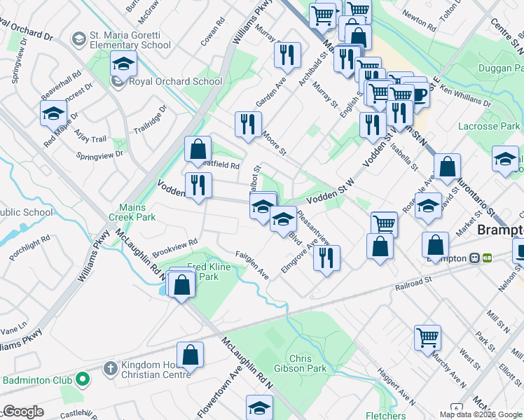The image size is (524, 420).
Task: Open the restaurant marker near Elmgrove Ave
Action: tap(327, 260)
